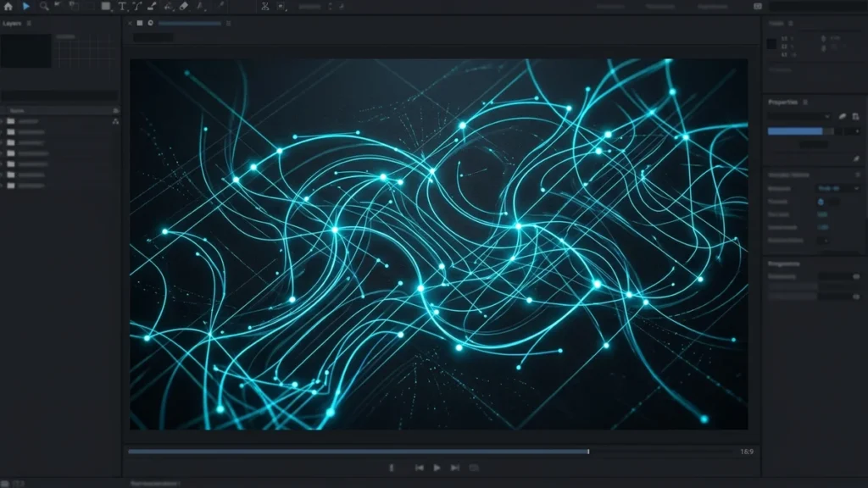The width and height of the screenshot is (868, 488).
Task: Click the top-right search field
Action: [x=817, y=7]
